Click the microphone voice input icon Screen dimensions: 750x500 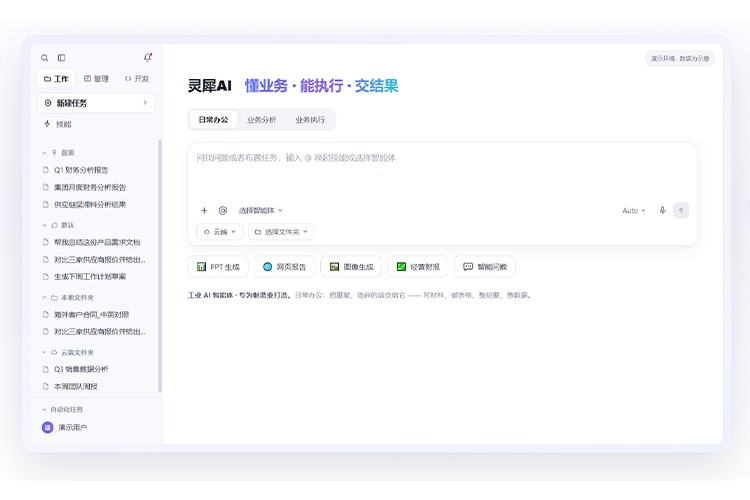(662, 210)
